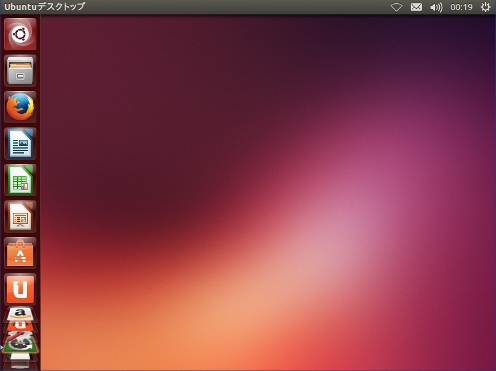Launch LibreOffice Impress presentation
496x371 pixels.
[x=20, y=217]
